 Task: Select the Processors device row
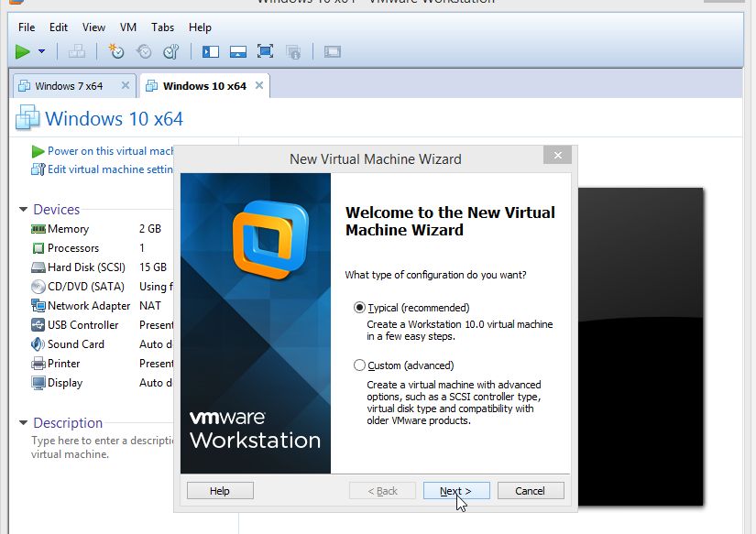click(x=101, y=248)
